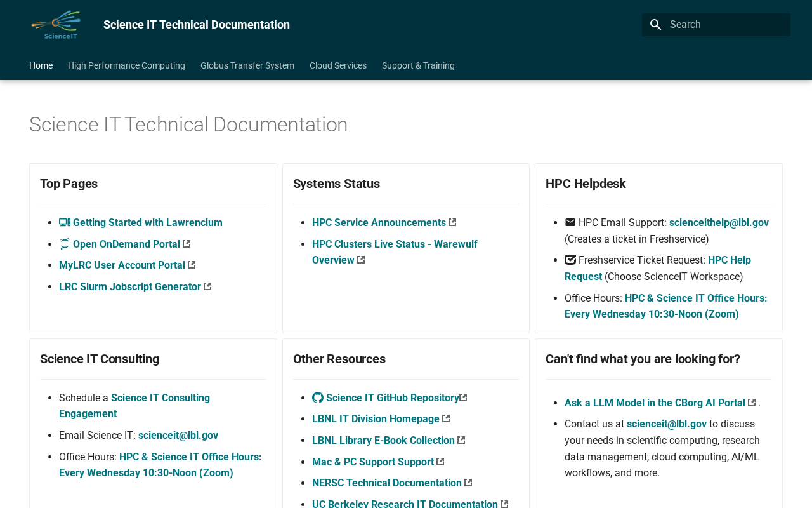Open MyLRC User Account Portal link
The height and width of the screenshot is (508, 812).
coord(122,265)
